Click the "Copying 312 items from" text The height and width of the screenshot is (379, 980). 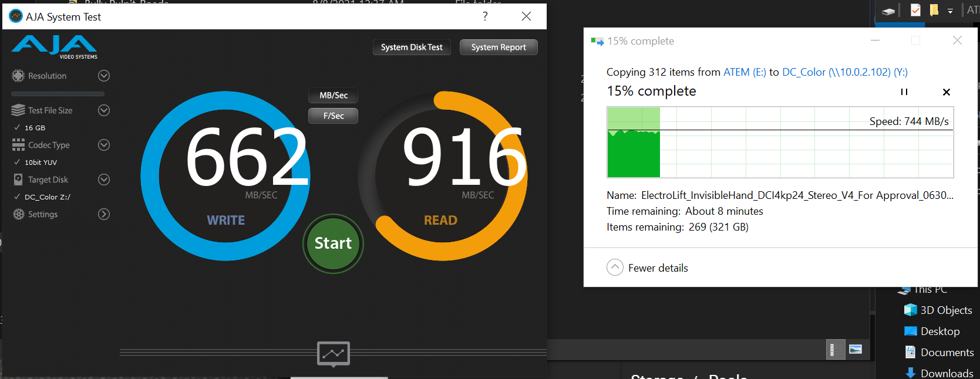click(664, 72)
